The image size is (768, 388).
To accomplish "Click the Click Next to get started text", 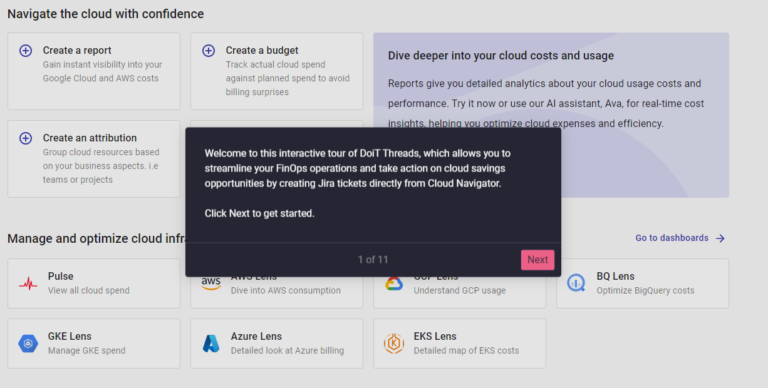I will point(260,213).
